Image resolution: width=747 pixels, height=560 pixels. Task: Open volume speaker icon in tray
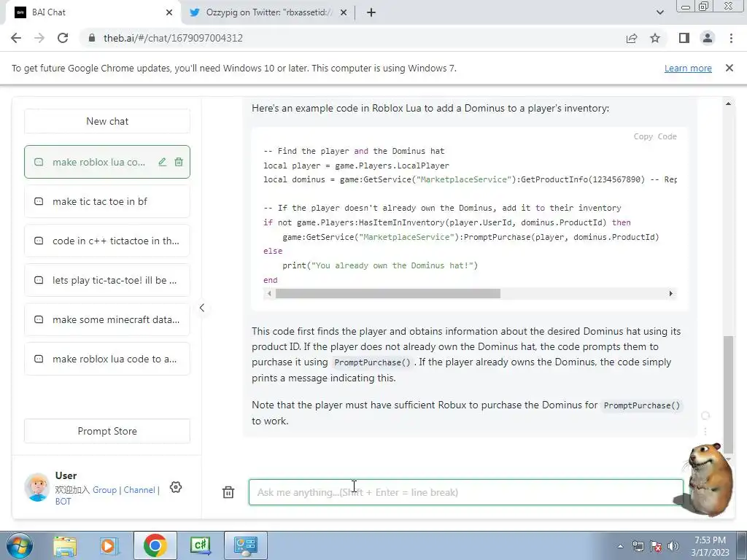673,546
